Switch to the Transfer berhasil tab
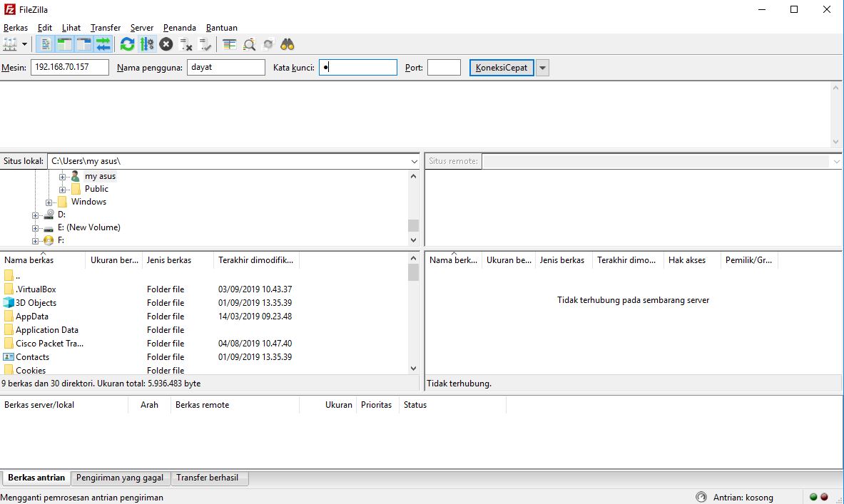The height and width of the screenshot is (504, 844). 209,478
